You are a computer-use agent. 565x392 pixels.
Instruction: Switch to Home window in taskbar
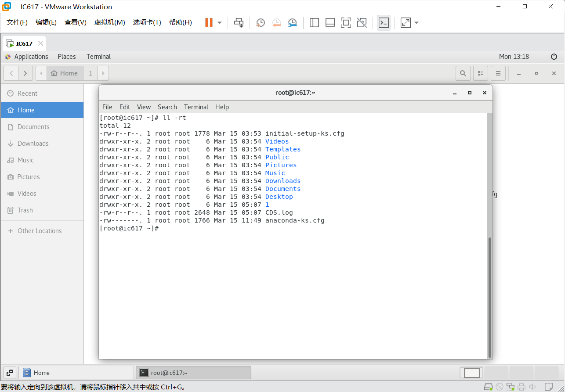[x=76, y=373]
